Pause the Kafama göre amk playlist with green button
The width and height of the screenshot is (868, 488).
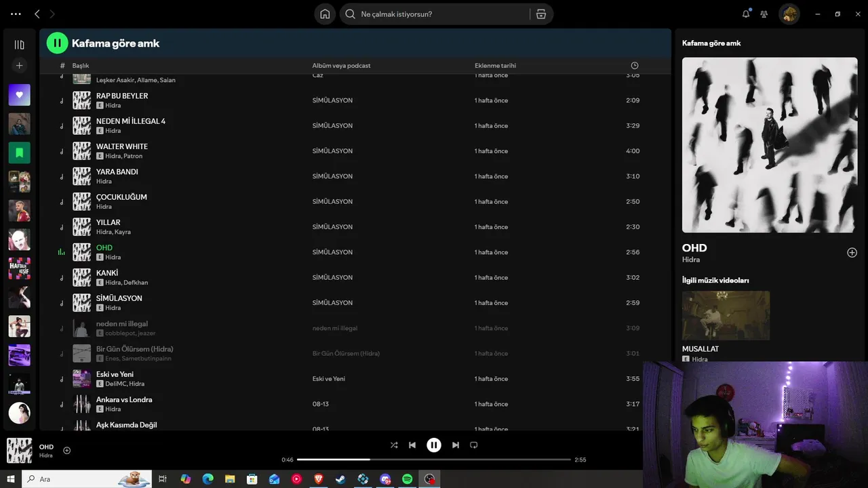click(x=57, y=43)
